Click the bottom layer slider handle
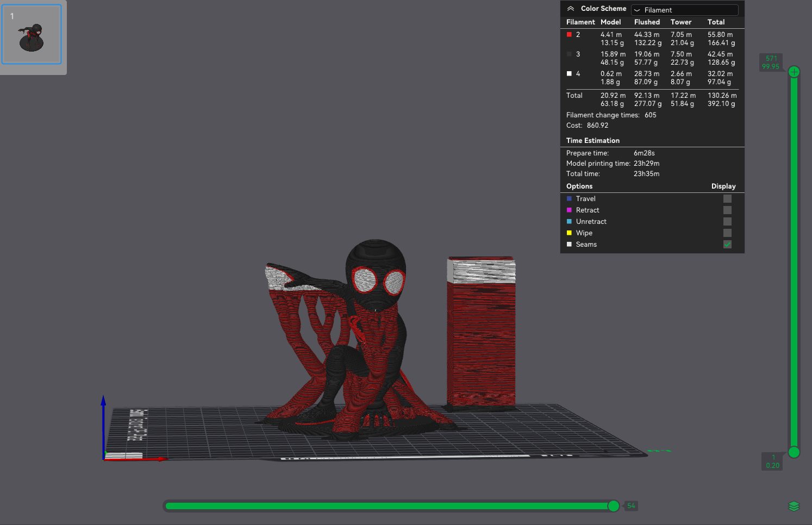Screen dimensions: 812x525 (794, 452)
